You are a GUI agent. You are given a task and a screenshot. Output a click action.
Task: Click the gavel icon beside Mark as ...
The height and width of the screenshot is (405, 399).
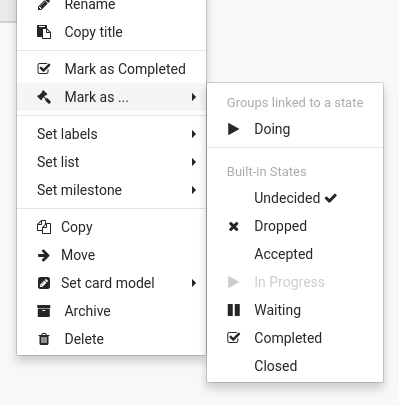point(44,97)
